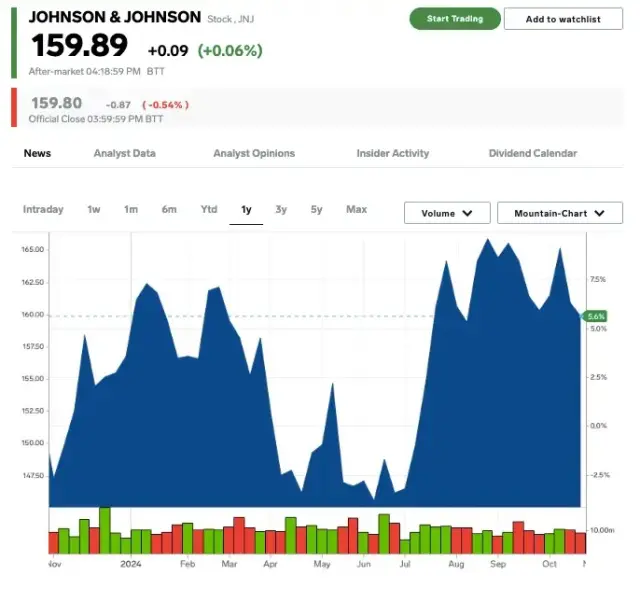Show the 3y price history
640x589 pixels.
click(281, 209)
